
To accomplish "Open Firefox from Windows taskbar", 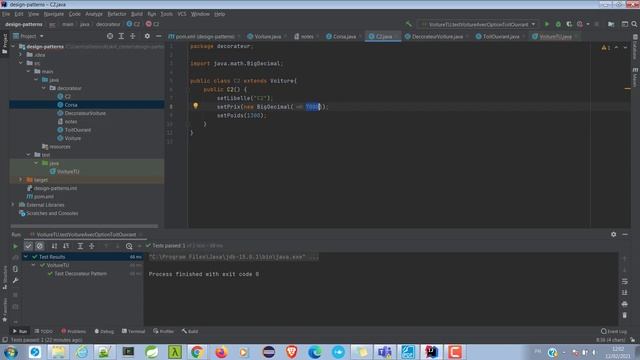I will click(221, 352).
